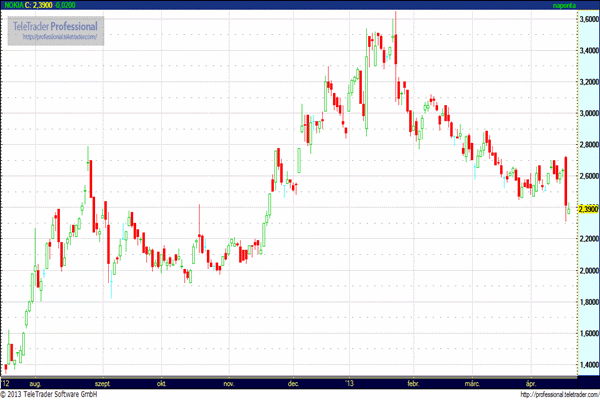Click the "'13" year marker on time axis
This screenshot has width=600, height=400.
(348, 383)
